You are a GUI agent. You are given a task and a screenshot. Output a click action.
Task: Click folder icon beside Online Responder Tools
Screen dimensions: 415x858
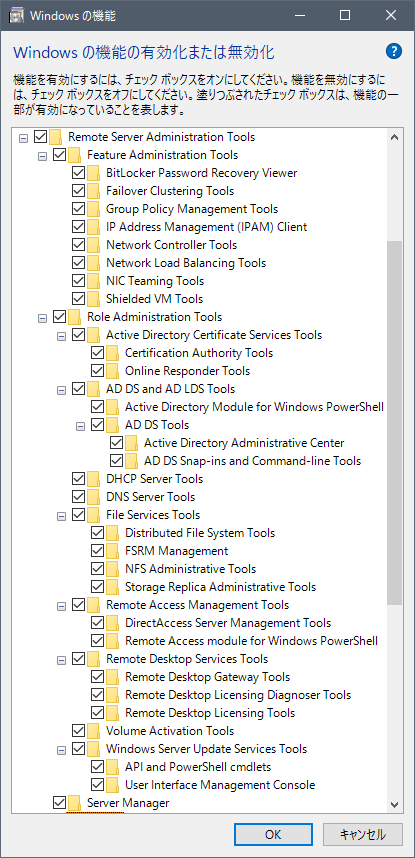click(x=113, y=370)
